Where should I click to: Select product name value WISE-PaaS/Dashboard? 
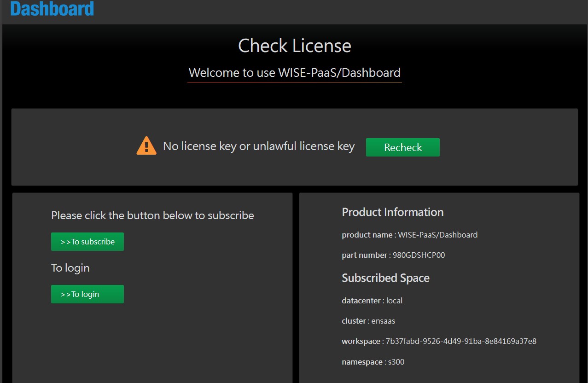(x=437, y=235)
